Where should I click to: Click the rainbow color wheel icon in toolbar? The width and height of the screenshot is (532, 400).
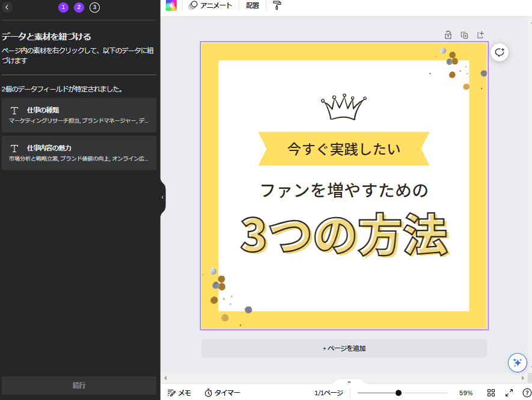pos(171,5)
